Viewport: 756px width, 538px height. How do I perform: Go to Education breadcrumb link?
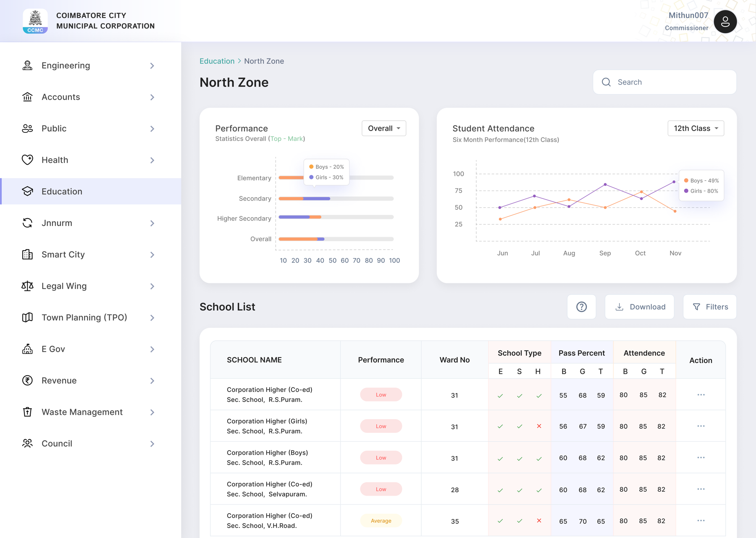point(217,61)
